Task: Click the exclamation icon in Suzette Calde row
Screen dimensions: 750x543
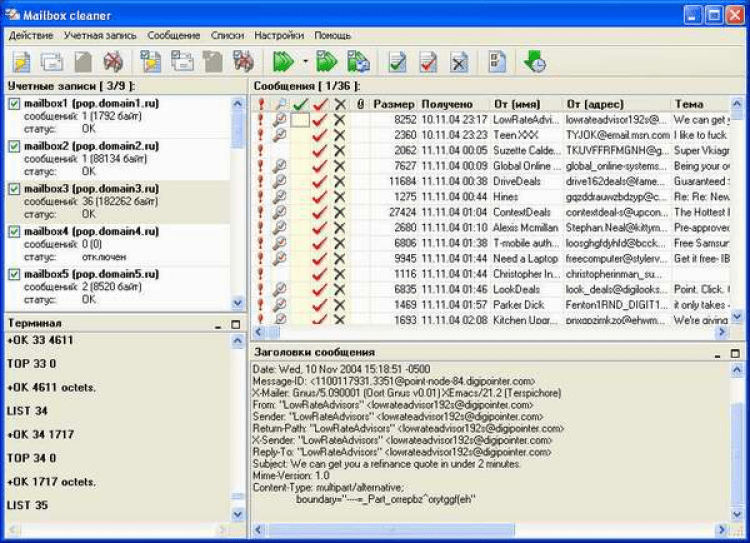Action: click(261, 151)
